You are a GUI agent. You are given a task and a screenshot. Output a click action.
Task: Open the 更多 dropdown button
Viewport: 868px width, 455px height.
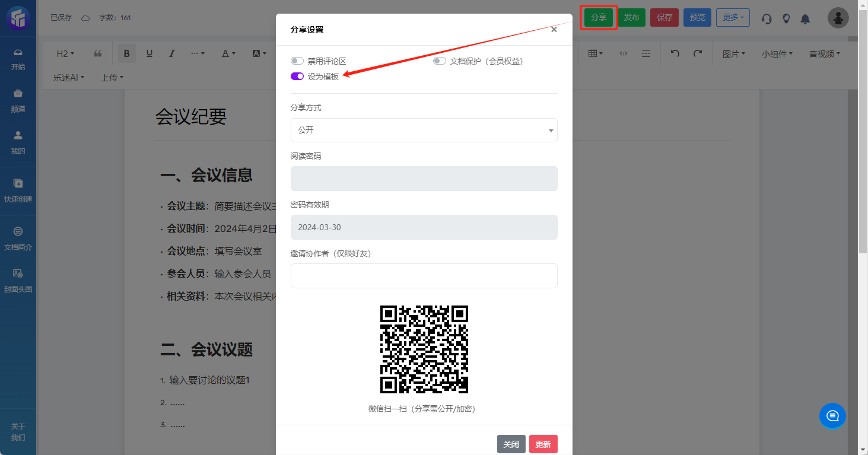pos(733,17)
